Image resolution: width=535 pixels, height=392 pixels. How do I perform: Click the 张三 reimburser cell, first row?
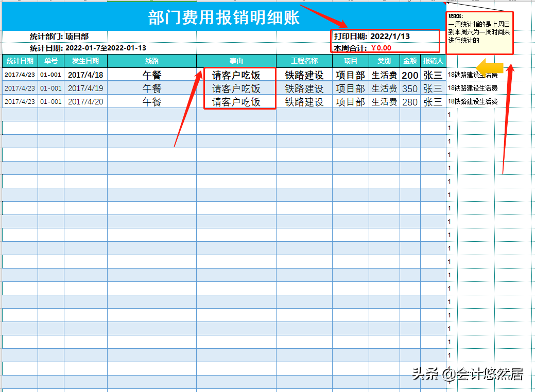coord(433,74)
